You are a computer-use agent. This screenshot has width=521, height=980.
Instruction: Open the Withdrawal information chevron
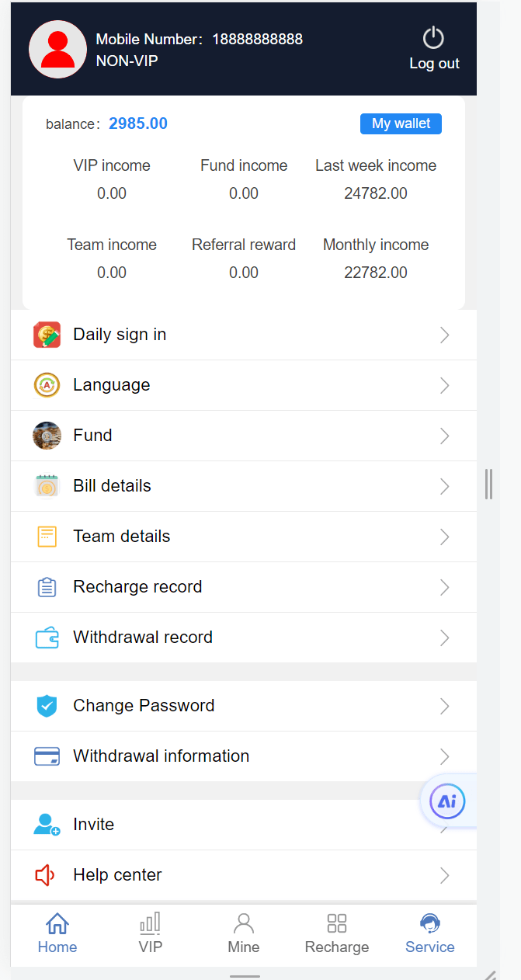445,756
